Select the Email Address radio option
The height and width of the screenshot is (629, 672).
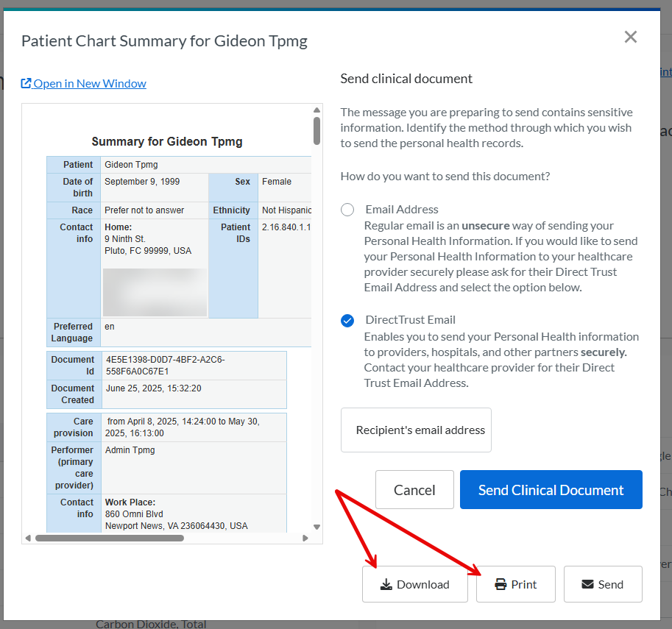click(347, 210)
